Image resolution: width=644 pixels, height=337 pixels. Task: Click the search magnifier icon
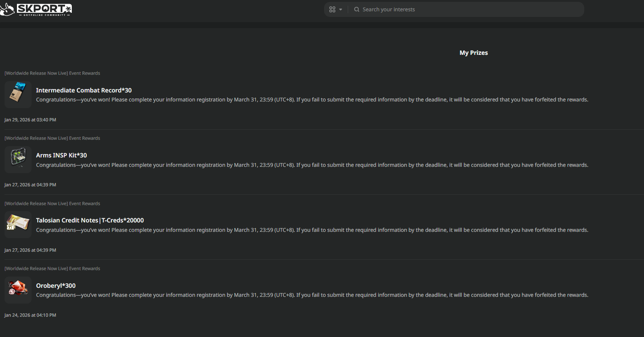coord(356,9)
